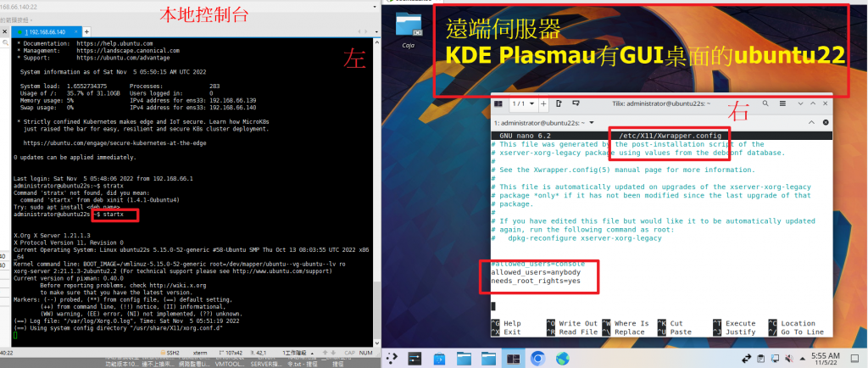868x368 pixels.
Task: Click the show desktop button in panel
Action: coord(854,359)
